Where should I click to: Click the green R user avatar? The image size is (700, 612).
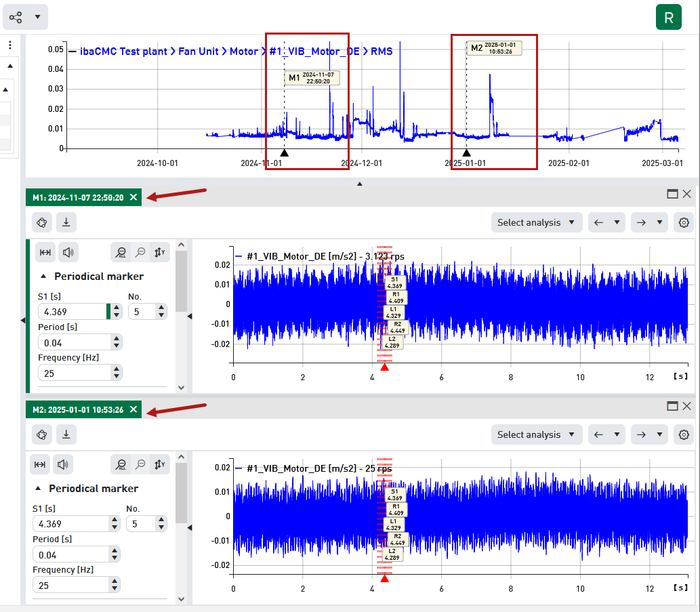click(x=668, y=18)
